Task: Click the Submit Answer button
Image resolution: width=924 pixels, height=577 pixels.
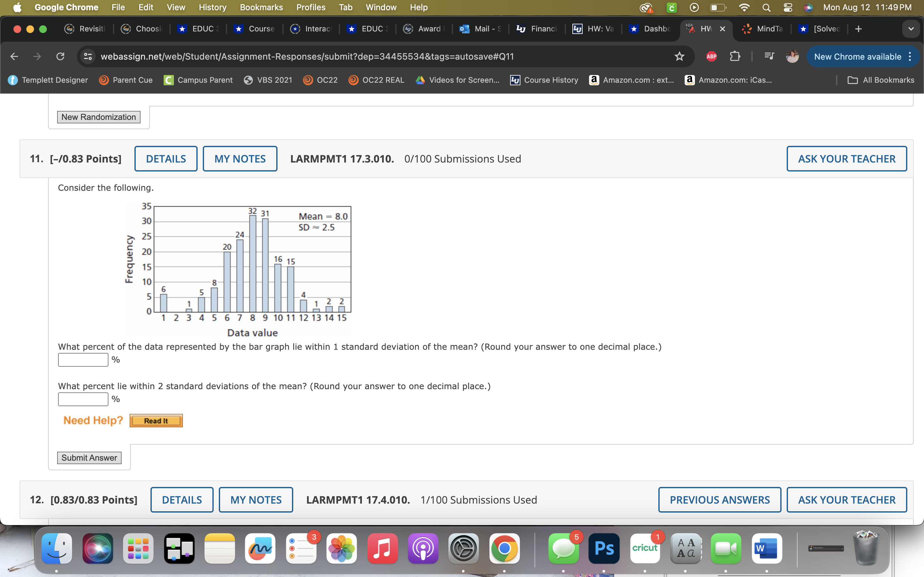Action: 89,457
